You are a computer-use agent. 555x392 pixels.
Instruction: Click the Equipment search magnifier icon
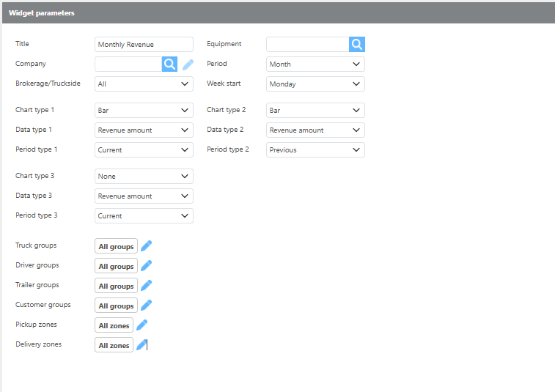357,45
